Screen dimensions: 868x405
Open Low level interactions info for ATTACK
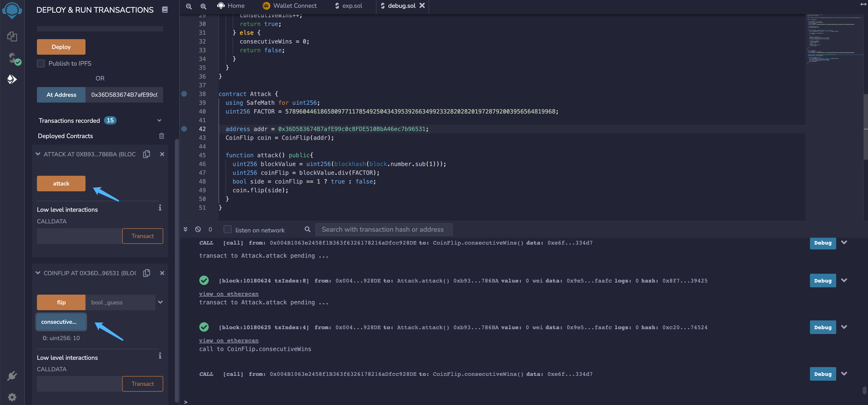(160, 208)
